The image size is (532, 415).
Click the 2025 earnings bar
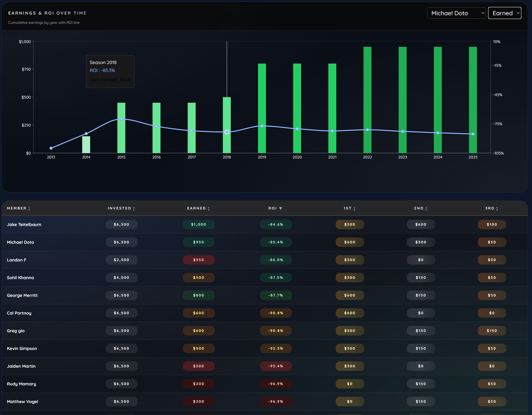(473, 100)
